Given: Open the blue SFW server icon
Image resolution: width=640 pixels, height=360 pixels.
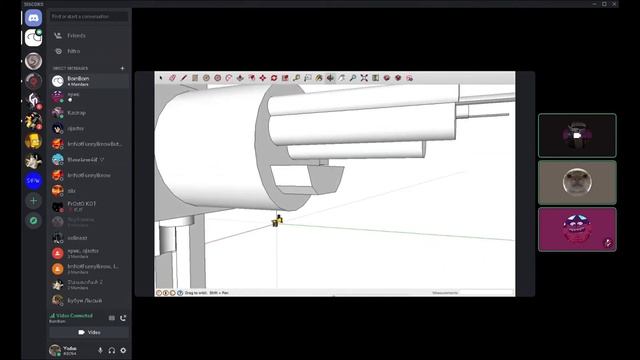Looking at the screenshot, I should (x=33, y=180).
